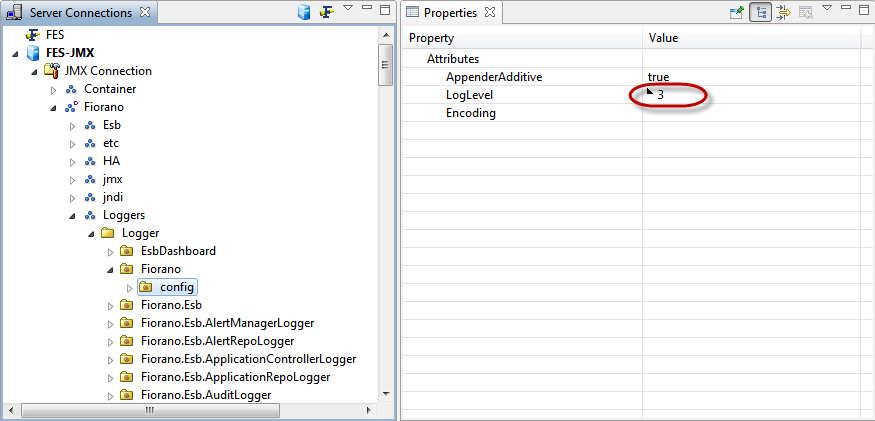Screen dimensions: 875x421
Task: Click the horizontal scrollbar in Server Connections
Action: [x=148, y=410]
